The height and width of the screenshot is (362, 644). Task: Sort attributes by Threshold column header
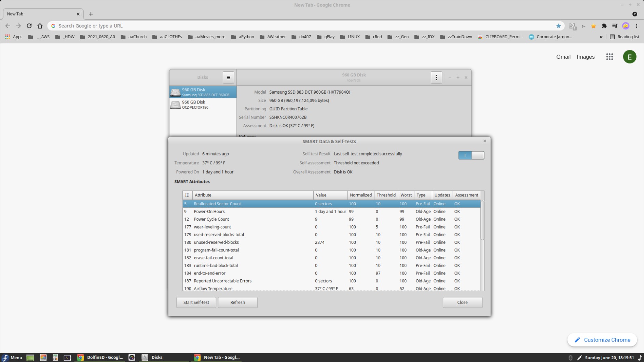pyautogui.click(x=386, y=195)
